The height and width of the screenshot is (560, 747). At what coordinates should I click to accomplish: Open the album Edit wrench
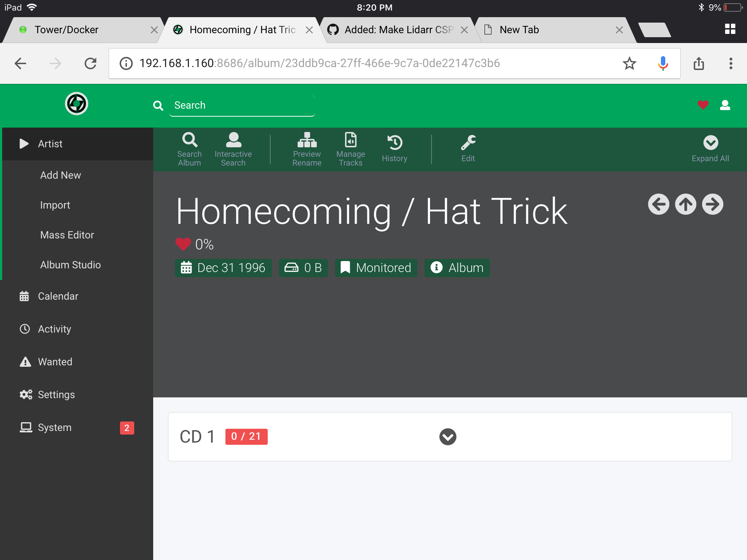point(468,148)
